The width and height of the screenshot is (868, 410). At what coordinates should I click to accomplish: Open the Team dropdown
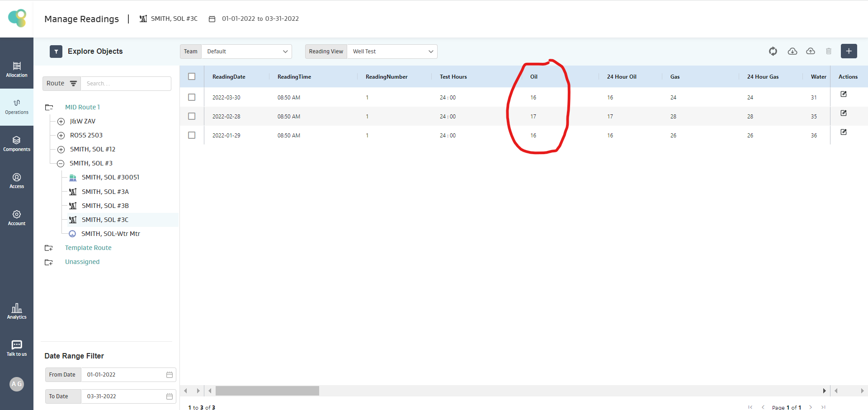pyautogui.click(x=246, y=52)
